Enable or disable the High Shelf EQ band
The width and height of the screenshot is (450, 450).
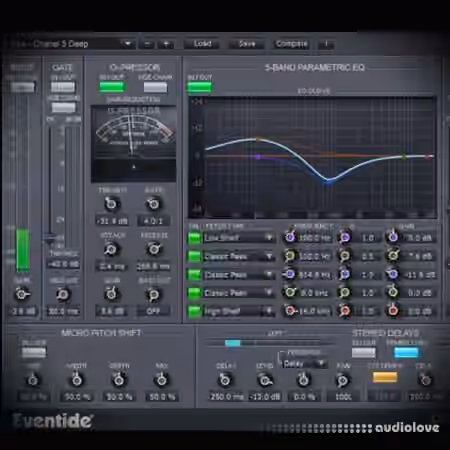point(195,311)
